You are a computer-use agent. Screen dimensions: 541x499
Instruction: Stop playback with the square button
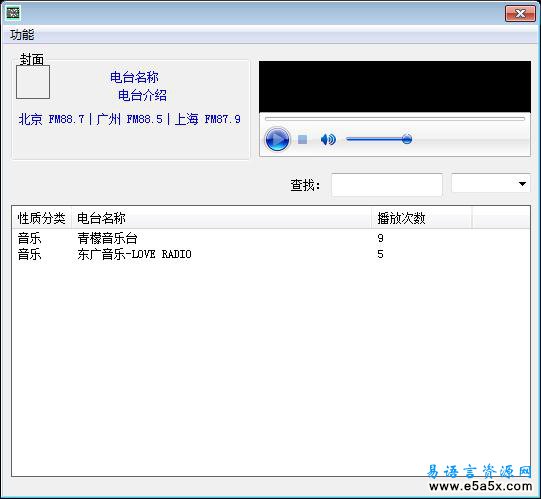[x=303, y=139]
